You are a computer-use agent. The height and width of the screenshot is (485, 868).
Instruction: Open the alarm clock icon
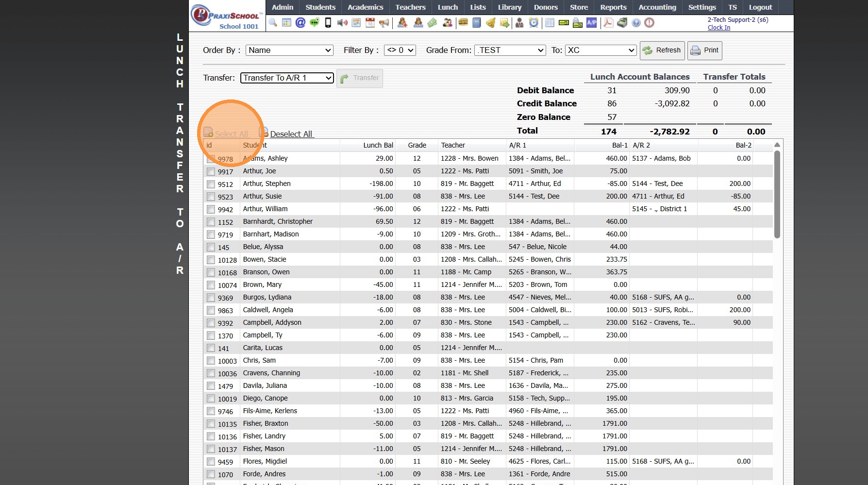click(534, 23)
